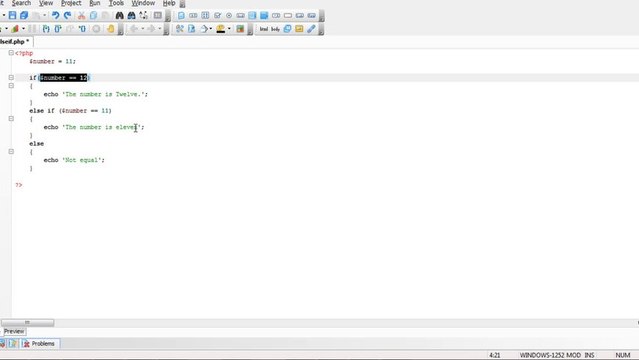Collapse fold marker on the if line
The width and height of the screenshot is (639, 360).
click(11, 77)
